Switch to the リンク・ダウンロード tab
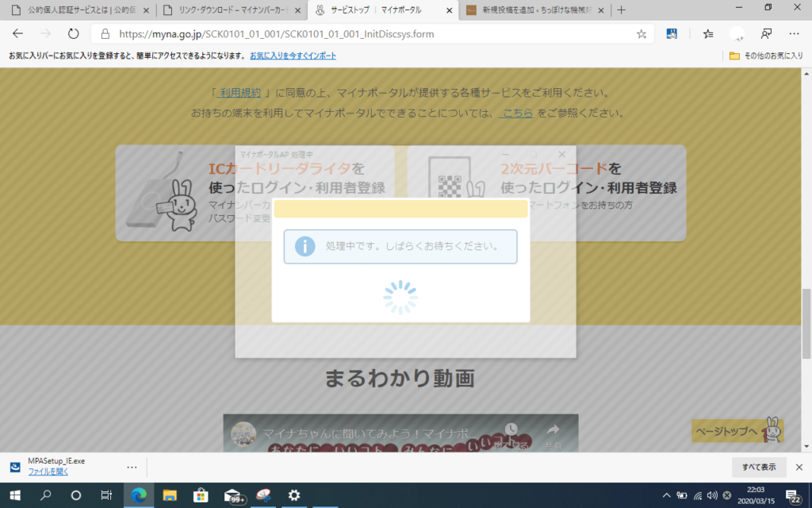This screenshot has width=812, height=508. point(231,10)
